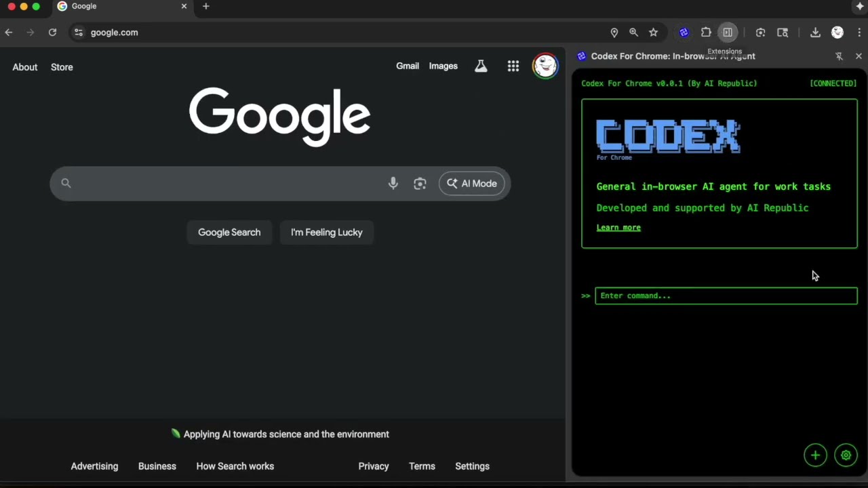Open the Extensions puzzle icon
The height and width of the screenshot is (488, 868).
706,33
